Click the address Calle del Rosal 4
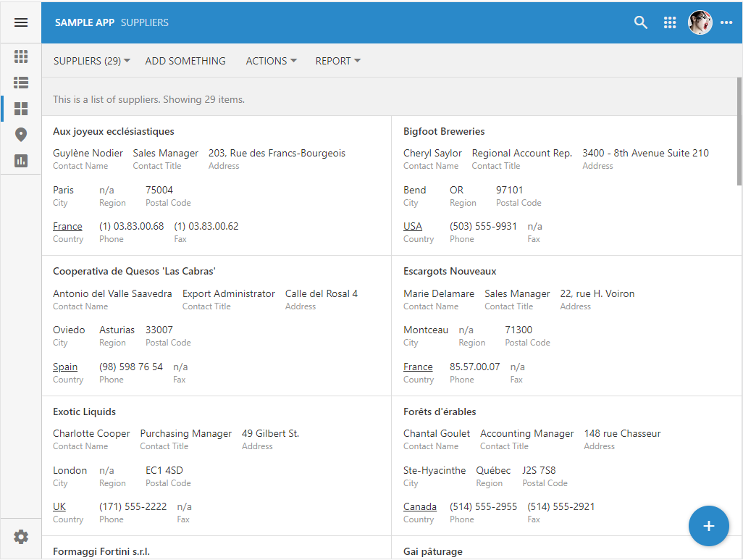 (322, 293)
